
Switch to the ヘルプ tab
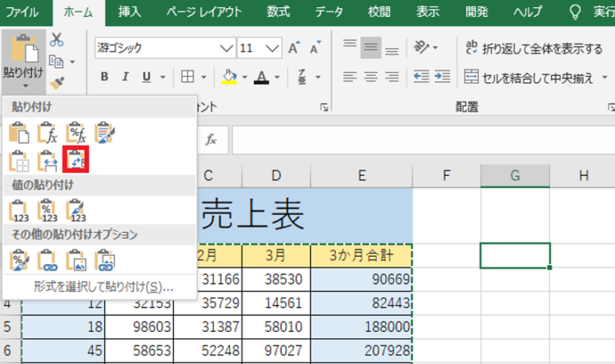[528, 12]
